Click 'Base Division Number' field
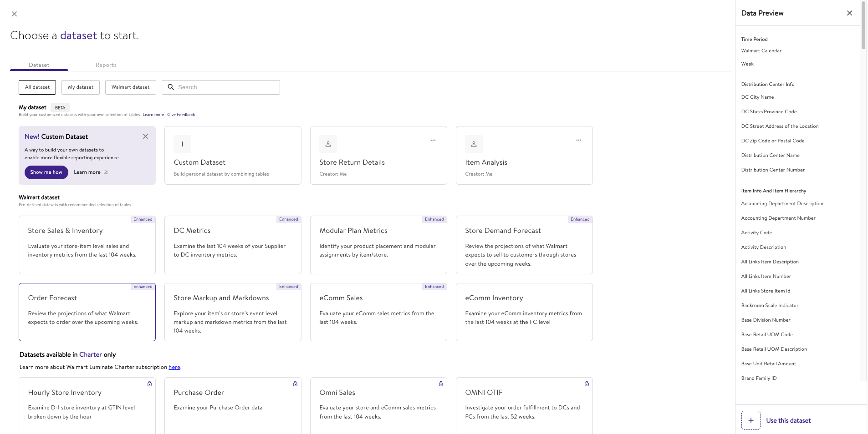868x434 pixels. [766, 320]
